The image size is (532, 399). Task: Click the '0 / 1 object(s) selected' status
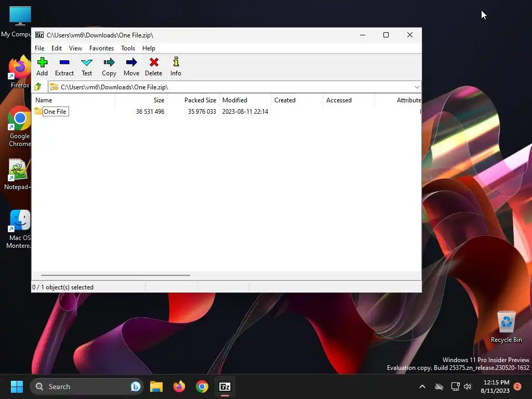point(63,287)
